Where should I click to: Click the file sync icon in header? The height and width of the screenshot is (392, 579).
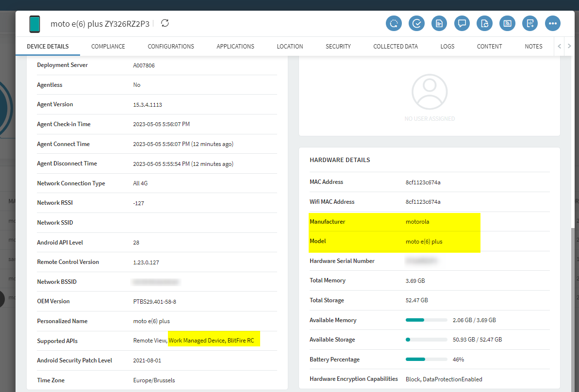(x=484, y=23)
